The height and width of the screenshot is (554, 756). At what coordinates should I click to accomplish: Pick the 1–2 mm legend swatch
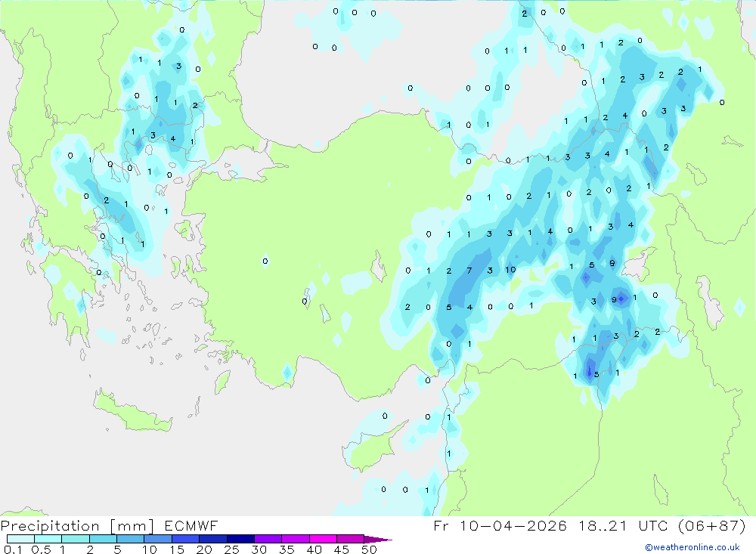[x=76, y=539]
